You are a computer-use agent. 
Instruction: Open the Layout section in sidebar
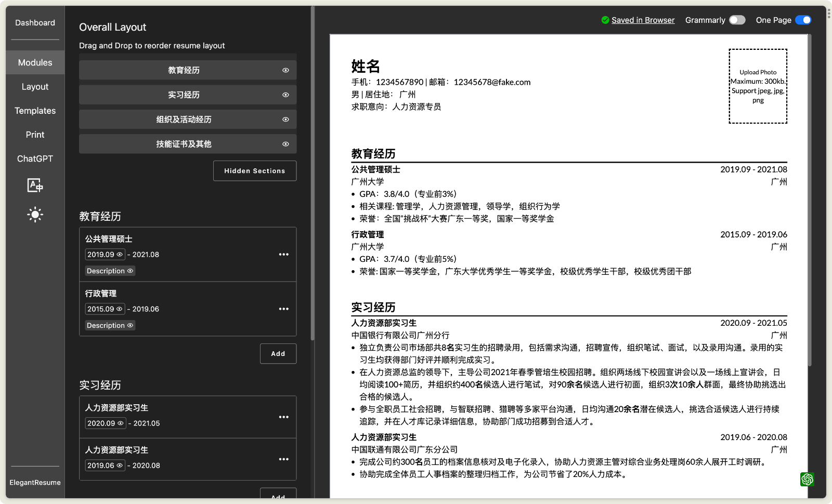35,86
